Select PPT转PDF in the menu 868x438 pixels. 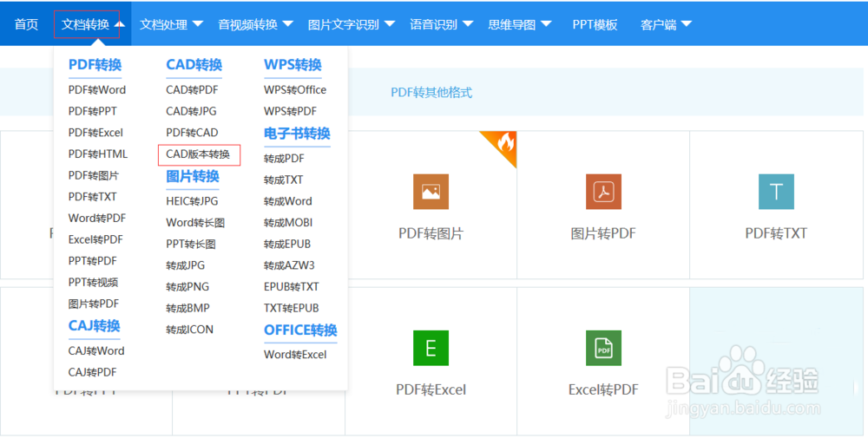pyautogui.click(x=93, y=261)
